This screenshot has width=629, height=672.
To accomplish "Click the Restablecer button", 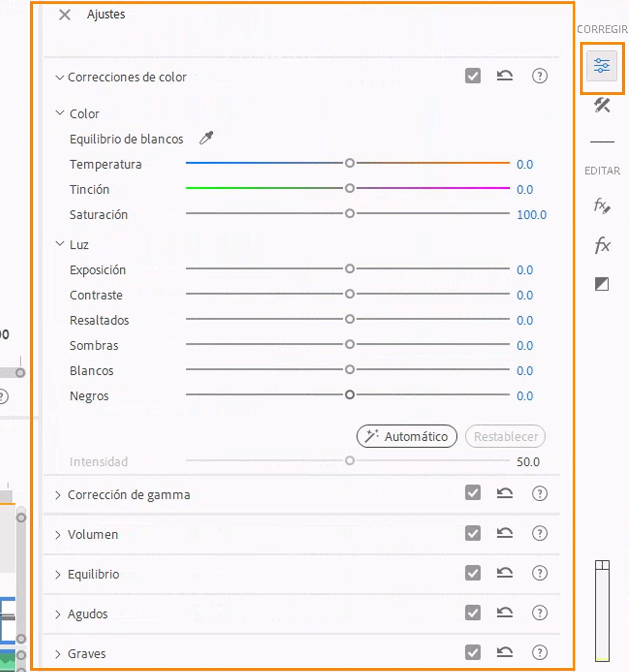I will [x=505, y=436].
